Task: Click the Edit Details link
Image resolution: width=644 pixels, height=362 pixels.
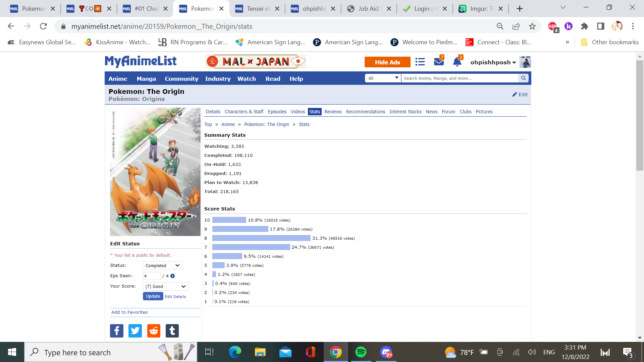Action: (x=175, y=297)
